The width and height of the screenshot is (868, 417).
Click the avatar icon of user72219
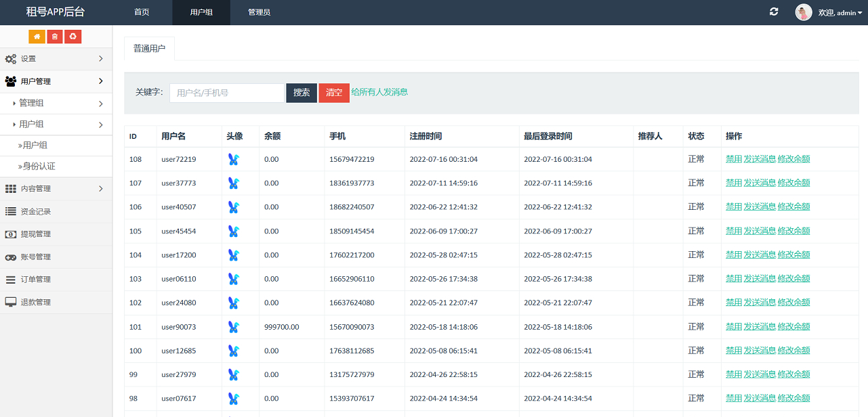(233, 160)
